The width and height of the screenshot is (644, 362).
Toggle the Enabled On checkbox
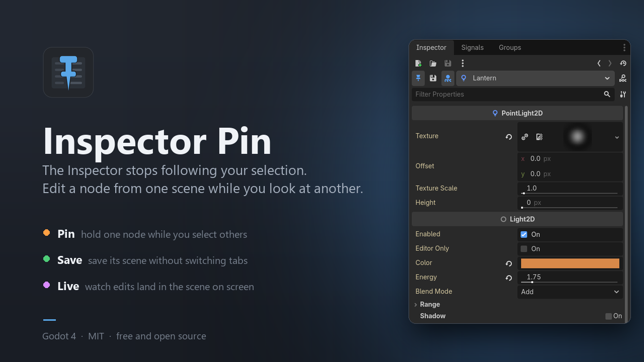click(x=524, y=234)
